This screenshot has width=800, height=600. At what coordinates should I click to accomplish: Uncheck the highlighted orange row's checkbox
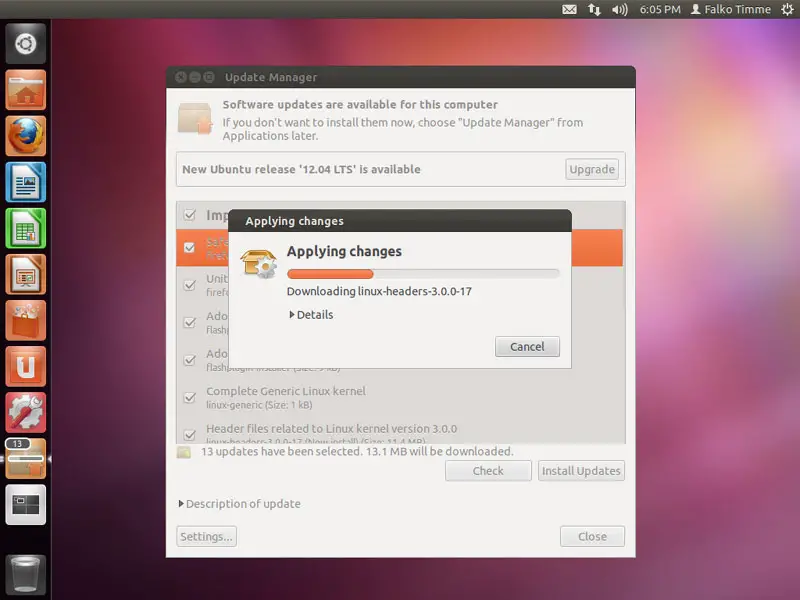190,247
